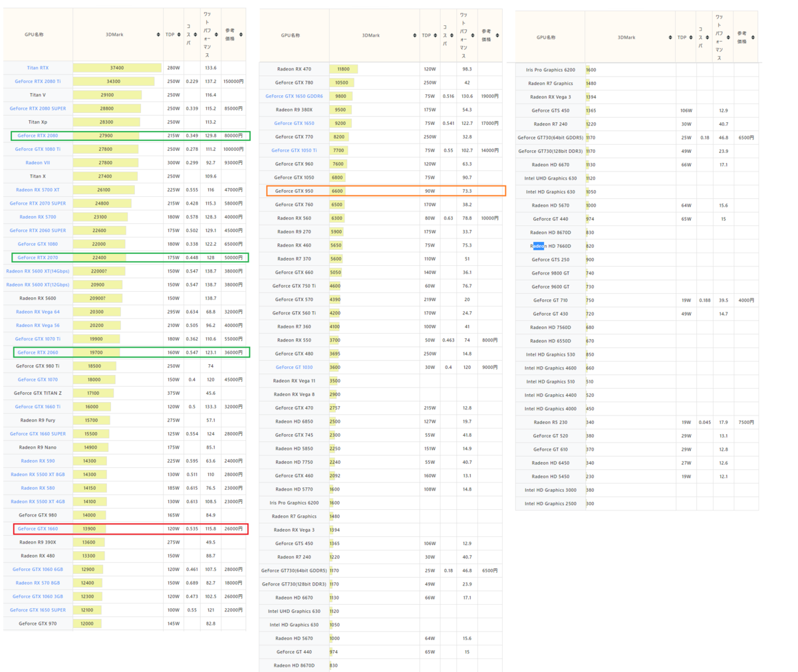Follow the GeForce GTX 1070 Ti link
Image resolution: width=798 pixels, height=672 pixels.
pyautogui.click(x=38, y=339)
